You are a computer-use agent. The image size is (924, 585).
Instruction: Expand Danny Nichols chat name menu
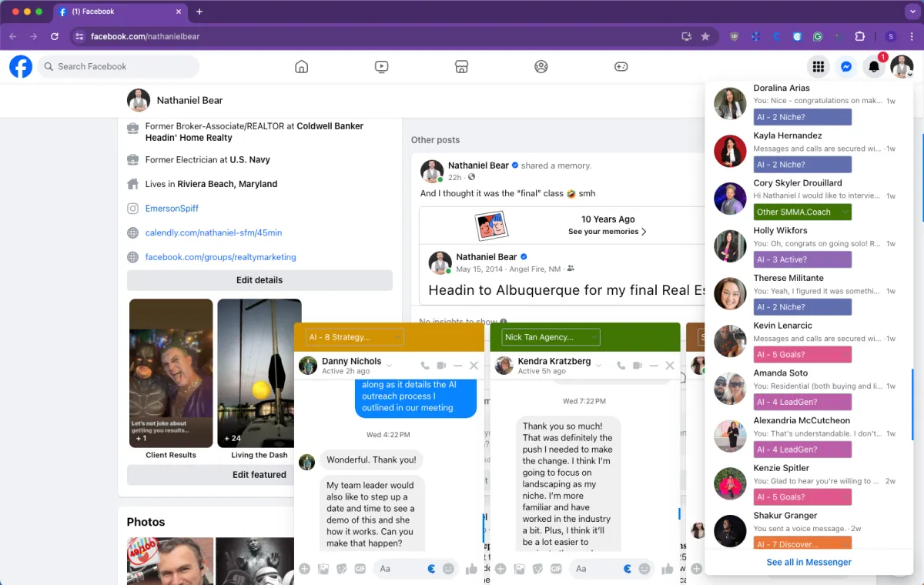point(390,365)
